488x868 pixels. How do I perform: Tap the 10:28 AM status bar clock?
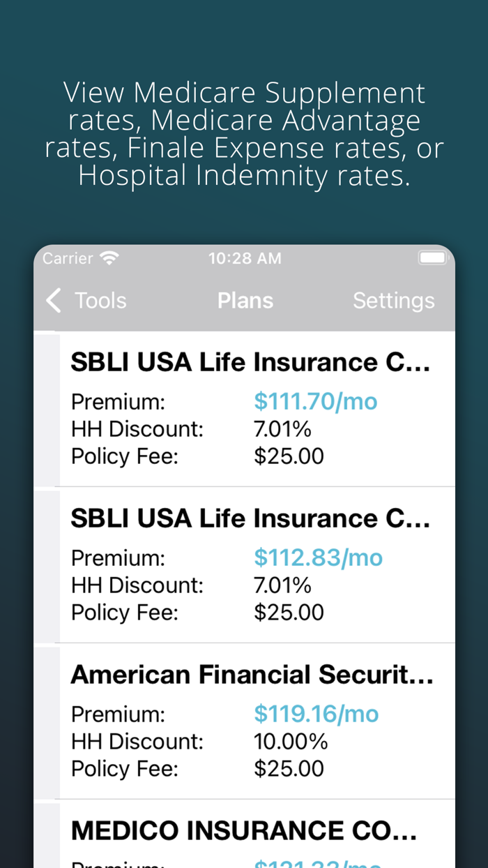click(x=245, y=258)
